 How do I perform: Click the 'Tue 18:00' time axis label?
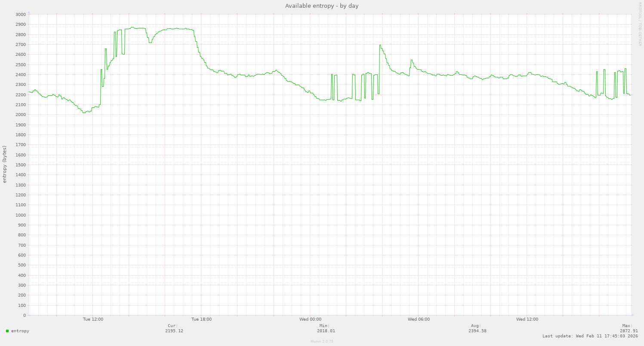pyautogui.click(x=201, y=319)
